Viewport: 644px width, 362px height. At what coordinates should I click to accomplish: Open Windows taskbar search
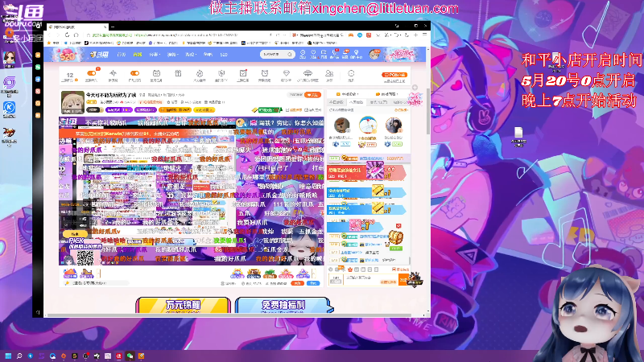[19, 356]
